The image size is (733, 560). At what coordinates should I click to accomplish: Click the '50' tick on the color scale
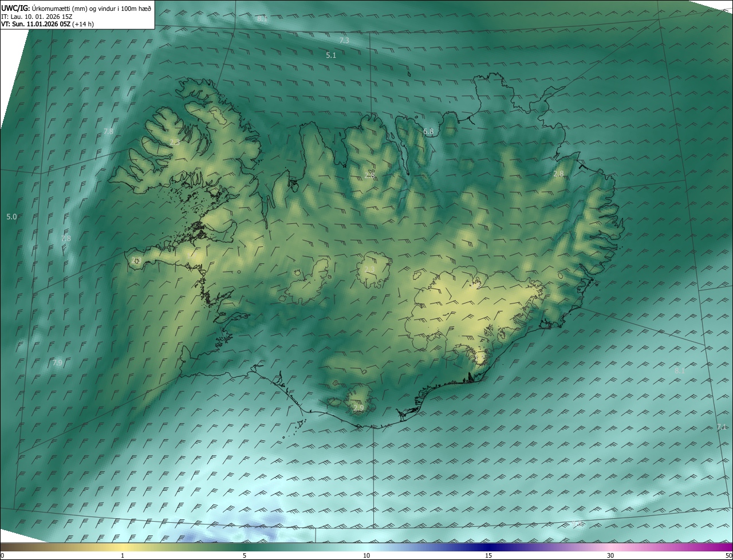click(728, 555)
